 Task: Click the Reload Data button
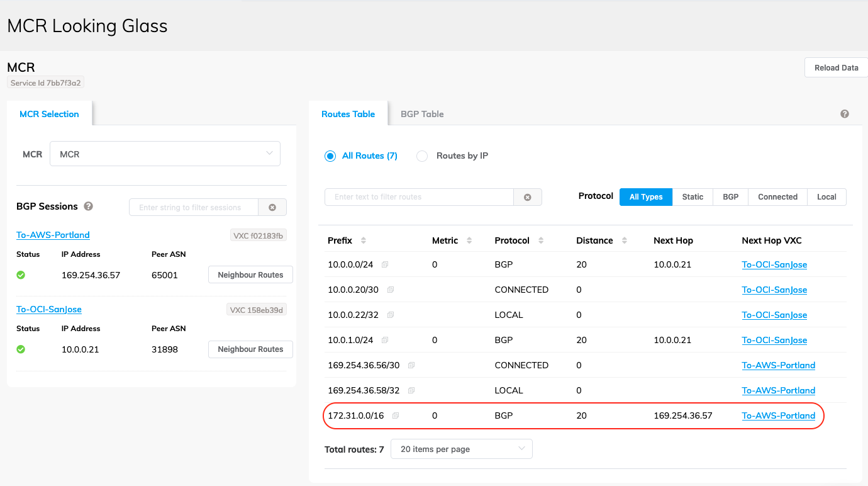coord(835,68)
